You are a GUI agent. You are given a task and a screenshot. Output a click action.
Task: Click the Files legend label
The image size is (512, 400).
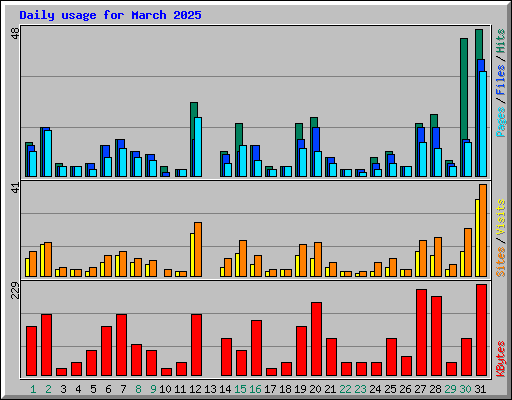tap(500, 80)
